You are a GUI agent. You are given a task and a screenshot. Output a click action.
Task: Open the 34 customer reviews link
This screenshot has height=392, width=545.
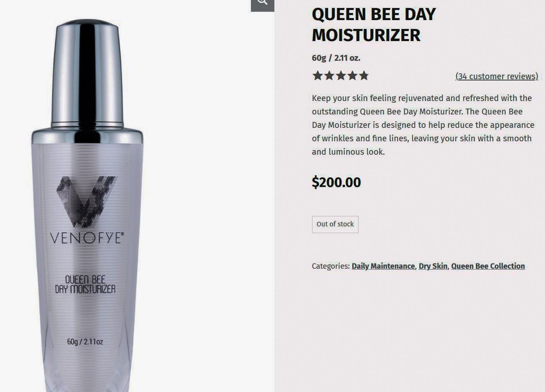click(x=497, y=76)
